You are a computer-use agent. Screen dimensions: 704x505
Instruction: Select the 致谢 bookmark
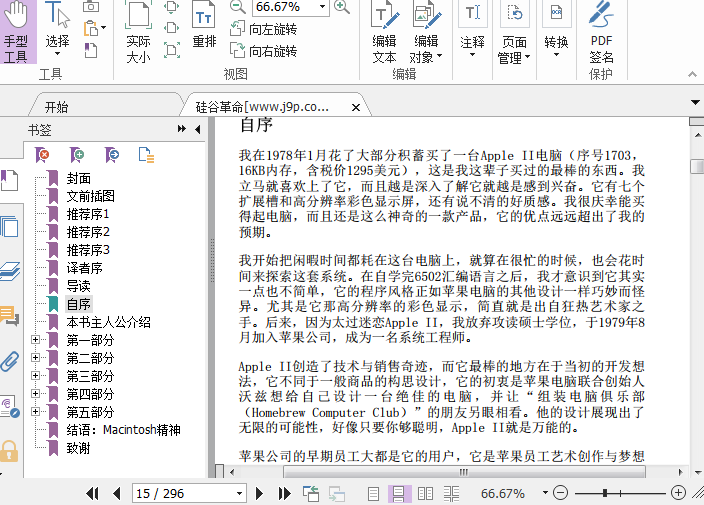79,448
